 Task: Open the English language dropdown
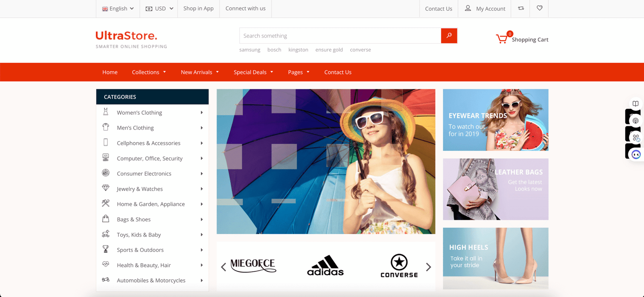click(x=118, y=8)
